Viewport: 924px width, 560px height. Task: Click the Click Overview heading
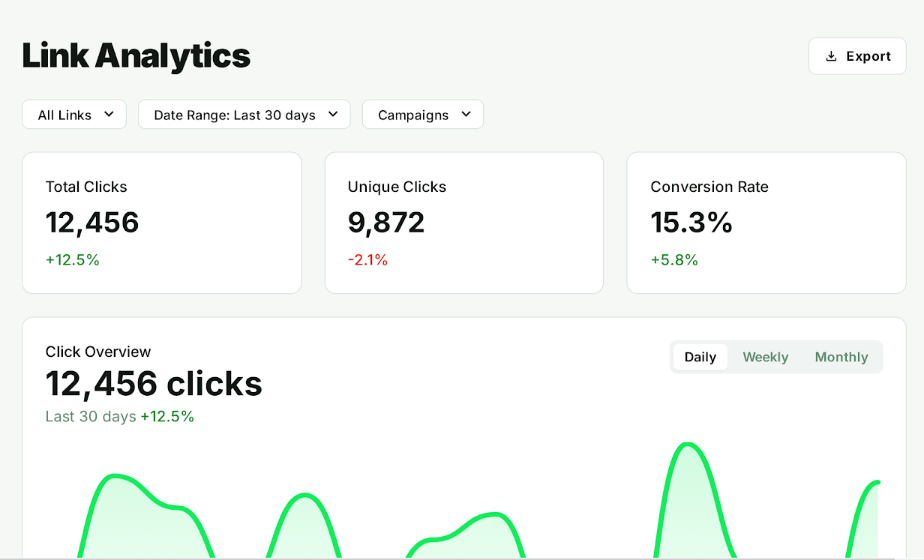point(98,352)
